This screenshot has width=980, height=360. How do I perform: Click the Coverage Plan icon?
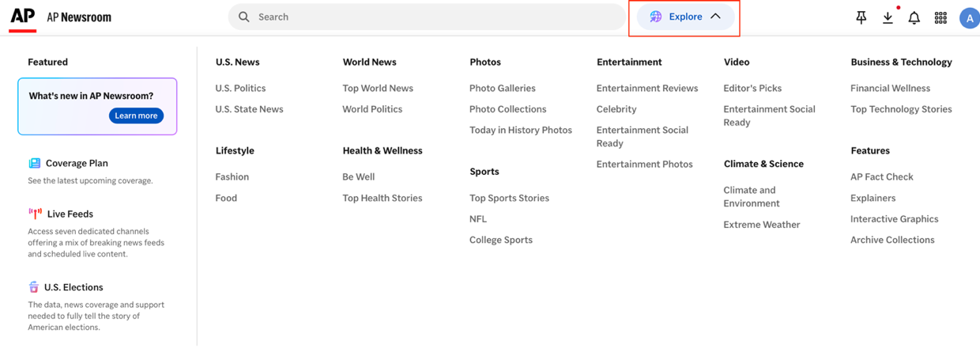(x=35, y=163)
